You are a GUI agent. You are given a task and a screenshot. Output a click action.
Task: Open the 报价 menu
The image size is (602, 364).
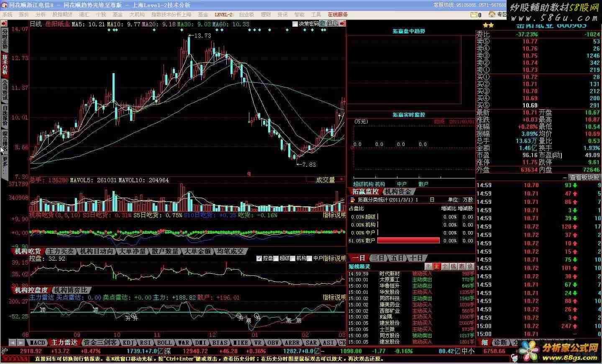click(24, 15)
